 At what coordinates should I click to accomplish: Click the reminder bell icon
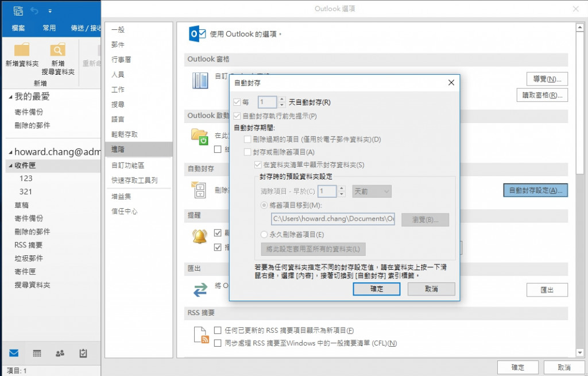pyautogui.click(x=199, y=236)
